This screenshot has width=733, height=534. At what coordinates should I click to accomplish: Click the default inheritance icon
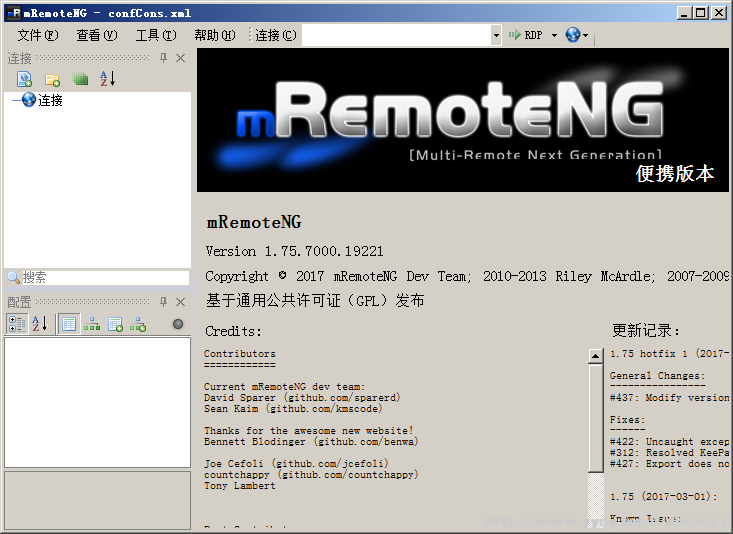pos(138,324)
